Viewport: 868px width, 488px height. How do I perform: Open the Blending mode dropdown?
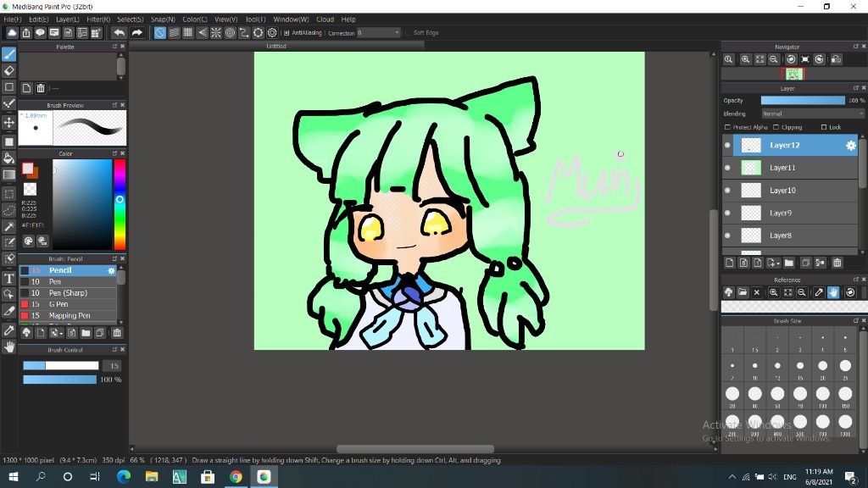coord(812,114)
